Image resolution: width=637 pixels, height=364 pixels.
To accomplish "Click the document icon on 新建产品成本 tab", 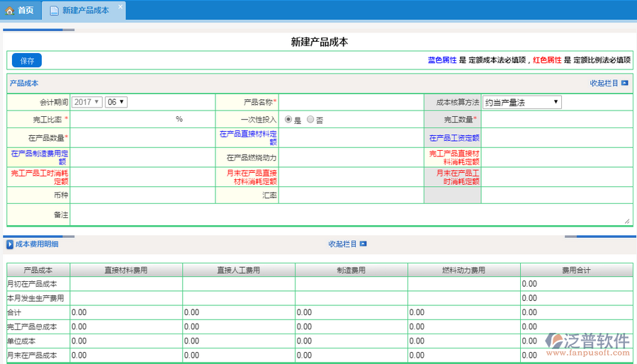I will tap(54, 11).
